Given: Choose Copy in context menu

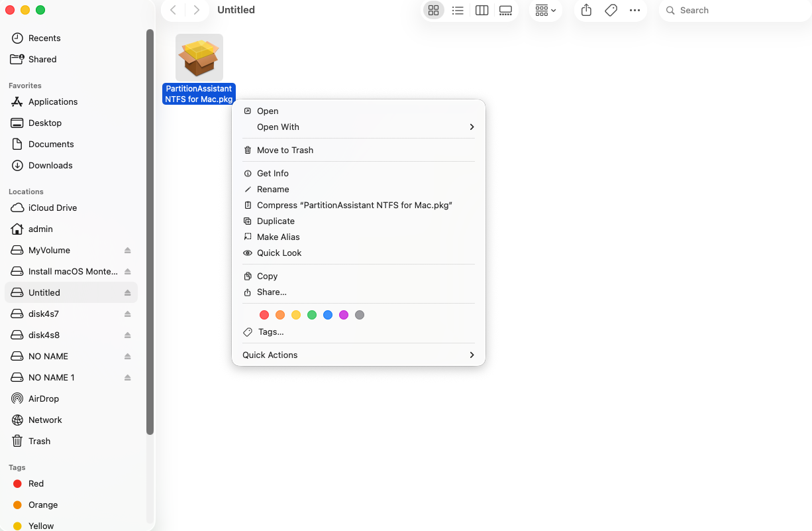Looking at the screenshot, I should (x=358, y=276).
